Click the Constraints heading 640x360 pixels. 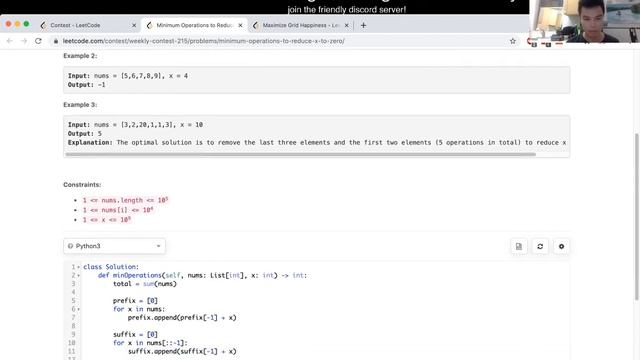click(x=82, y=185)
